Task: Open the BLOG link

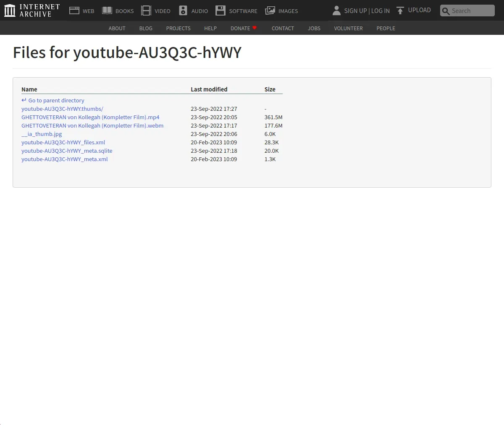Action: coord(146,29)
